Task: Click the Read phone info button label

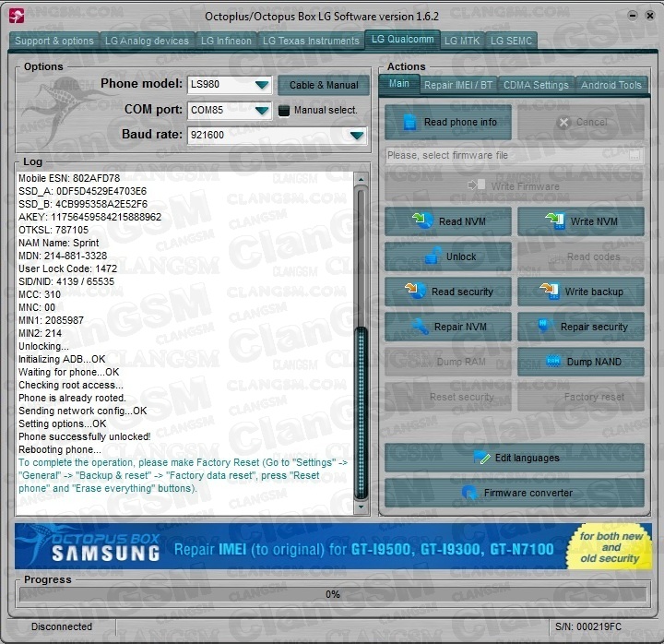Action: pos(460,122)
